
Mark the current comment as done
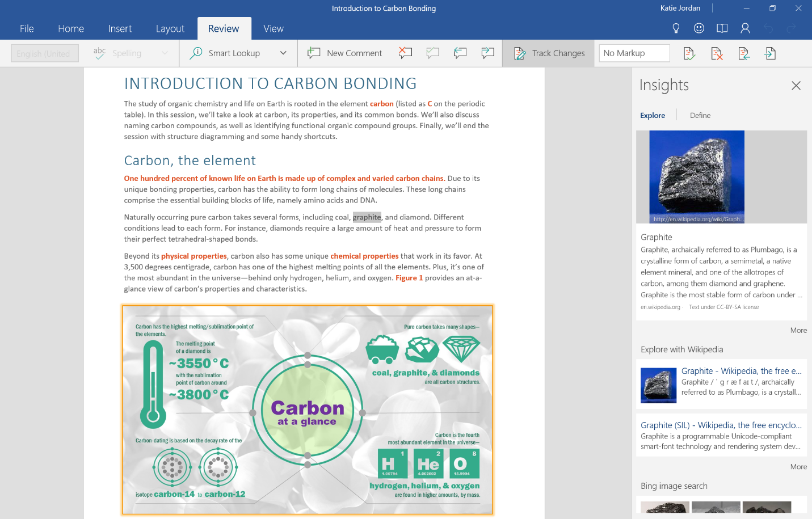[433, 53]
